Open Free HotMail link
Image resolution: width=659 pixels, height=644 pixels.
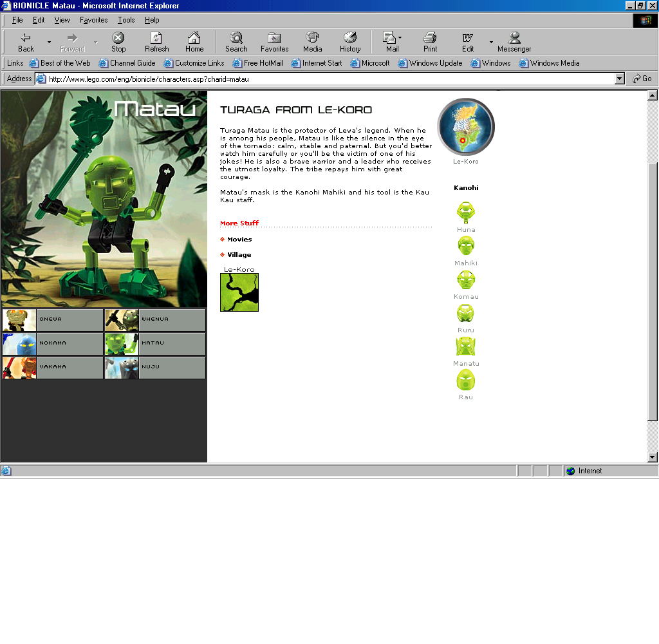tap(258, 63)
